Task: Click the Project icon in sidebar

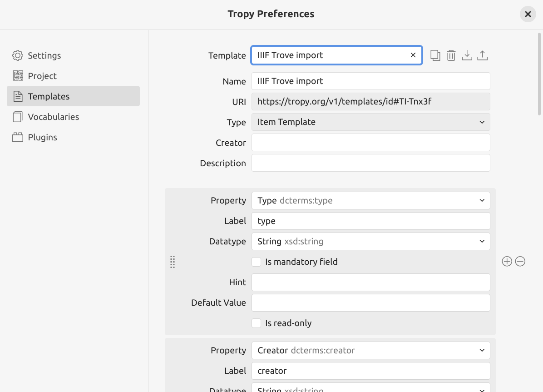Action: pyautogui.click(x=18, y=76)
